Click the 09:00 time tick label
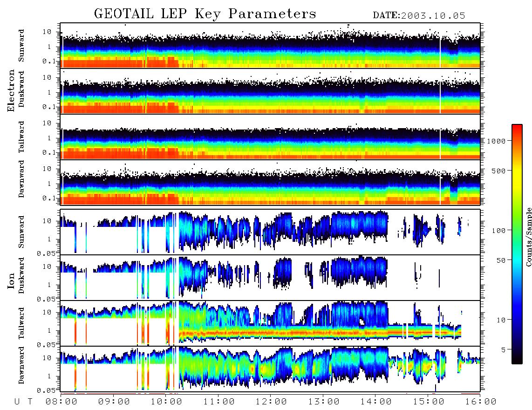The height and width of the screenshot is (410, 532). (x=114, y=402)
